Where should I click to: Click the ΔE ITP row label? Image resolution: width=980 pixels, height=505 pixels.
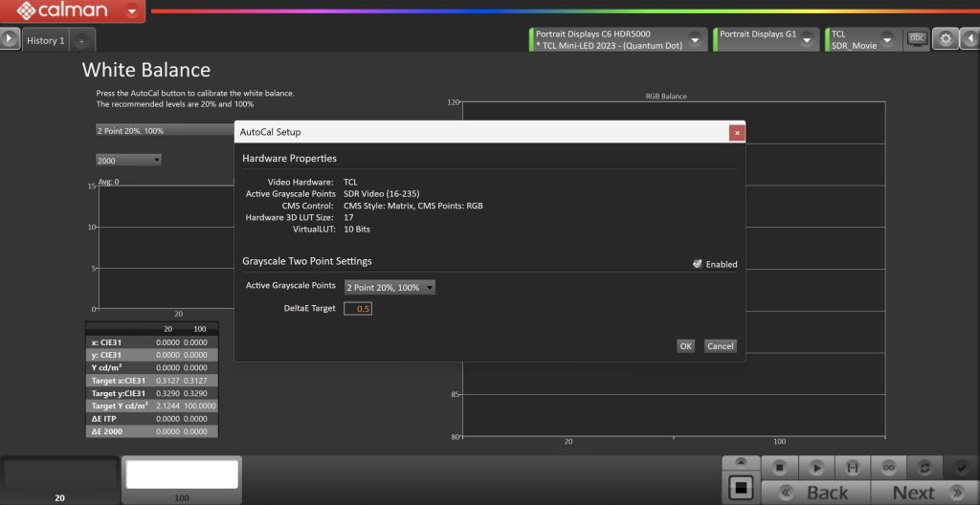(105, 419)
